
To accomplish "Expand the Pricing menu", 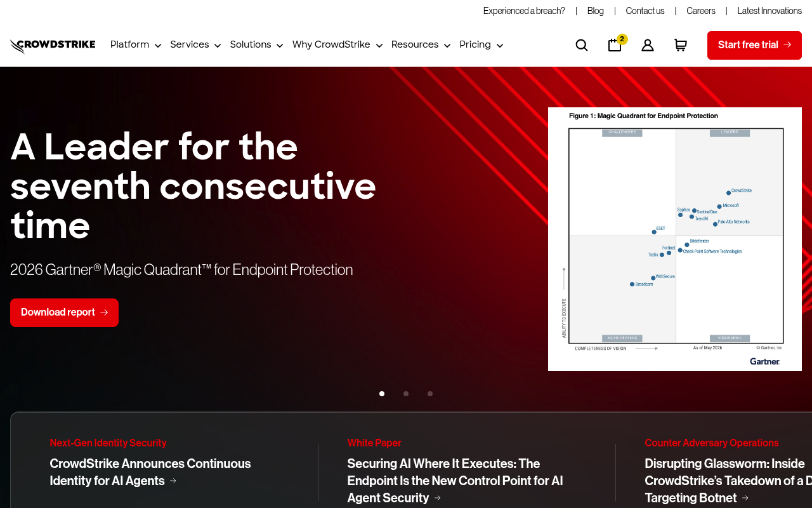I will (x=481, y=45).
